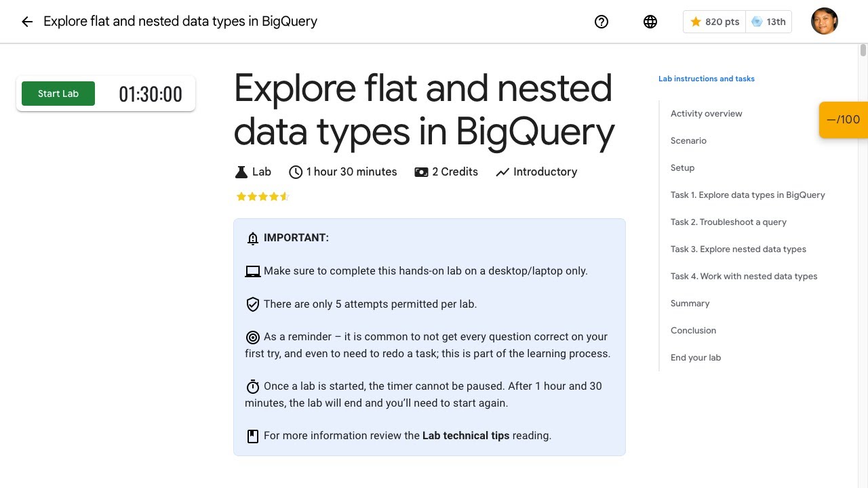Viewport: 868px width, 488px height.
Task: Click the league gem icon
Action: pos(757,22)
